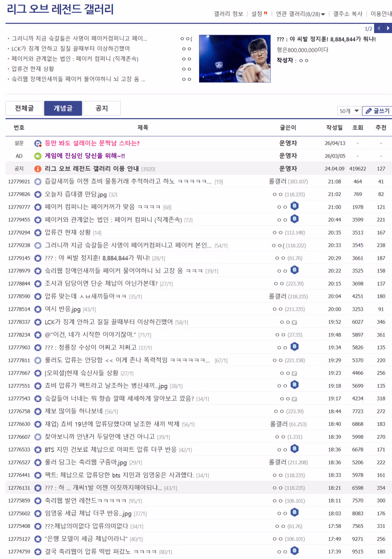Click the gray author icon in [오피셜]현재 슼신사들 상황 row
This screenshot has width=392, height=559.
click(294, 373)
